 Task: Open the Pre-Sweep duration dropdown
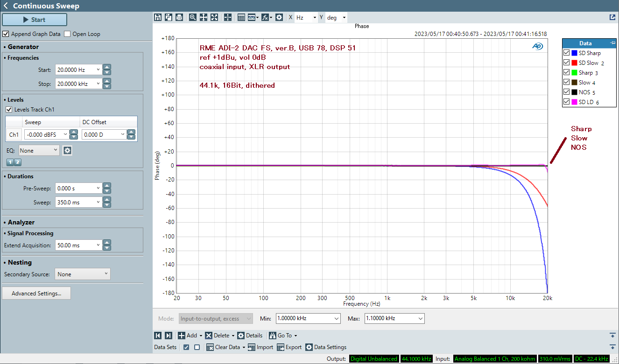tap(98, 189)
